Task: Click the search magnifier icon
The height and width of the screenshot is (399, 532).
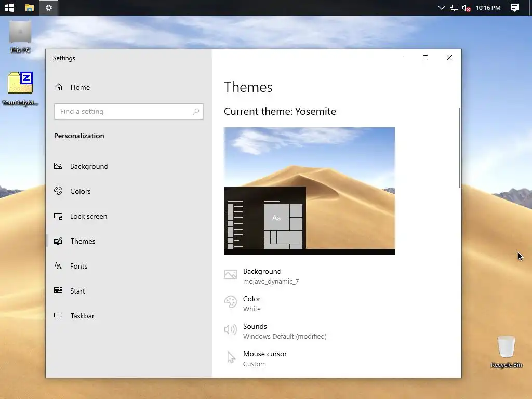Action: pos(196,112)
